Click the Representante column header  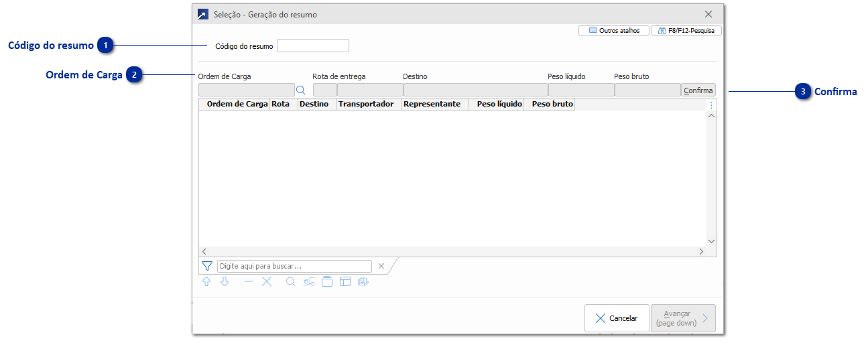pyautogui.click(x=432, y=105)
